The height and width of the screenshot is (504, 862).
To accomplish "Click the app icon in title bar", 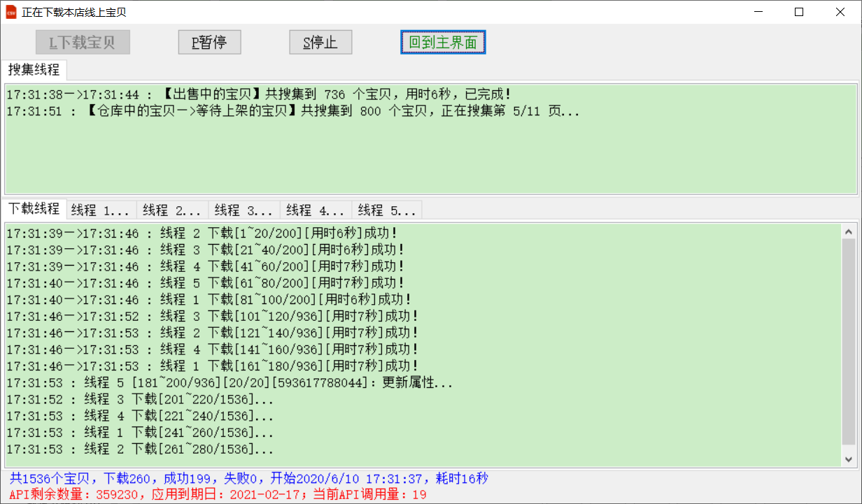I will 11,12.
